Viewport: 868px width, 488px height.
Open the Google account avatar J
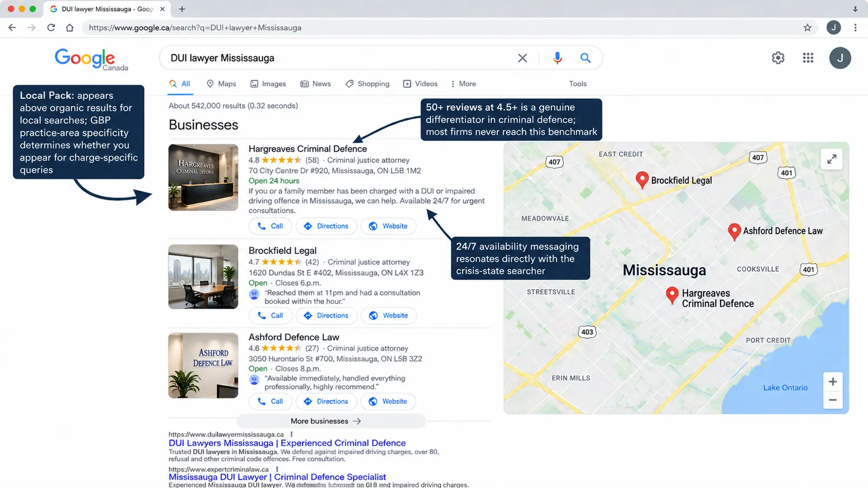pyautogui.click(x=840, y=58)
